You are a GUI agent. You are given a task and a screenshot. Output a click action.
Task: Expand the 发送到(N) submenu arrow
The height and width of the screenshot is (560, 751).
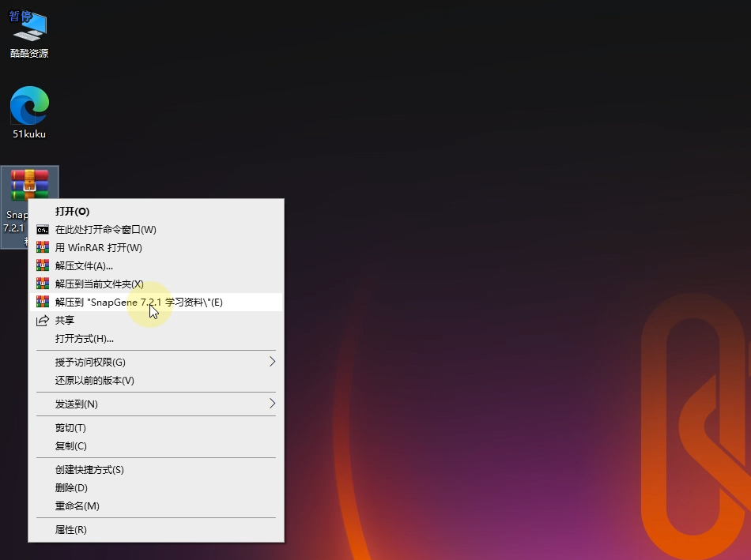(272, 404)
